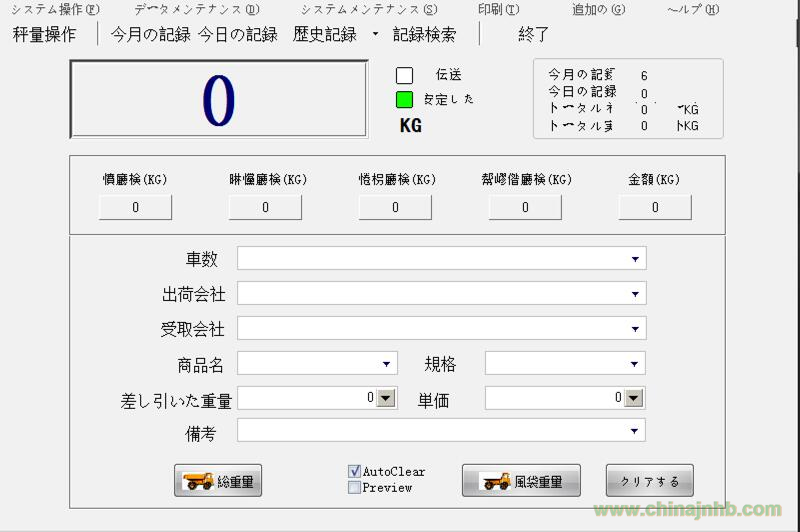800x532 pixels.
Task: Open the 商品名 combo box
Action: pos(386,364)
